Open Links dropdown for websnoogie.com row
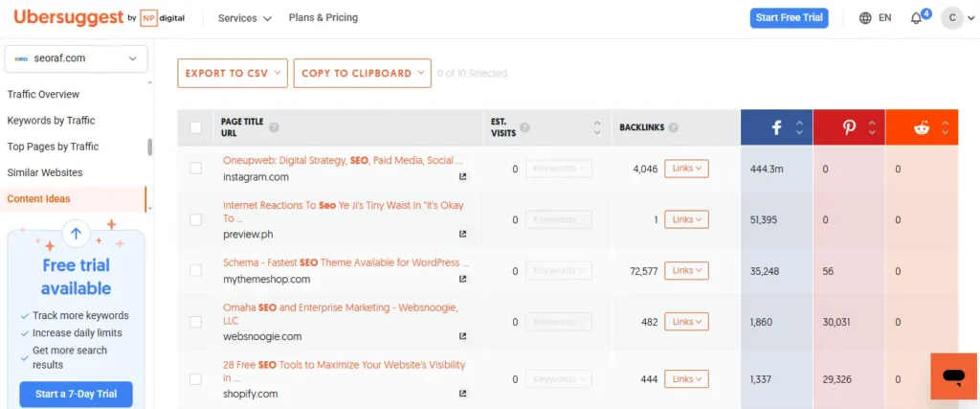980x409 pixels. (686, 322)
